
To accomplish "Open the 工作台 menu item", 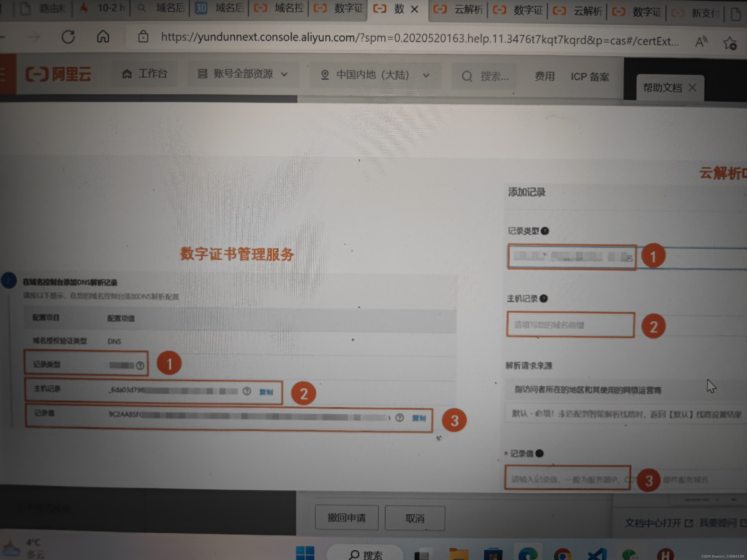I will [145, 73].
